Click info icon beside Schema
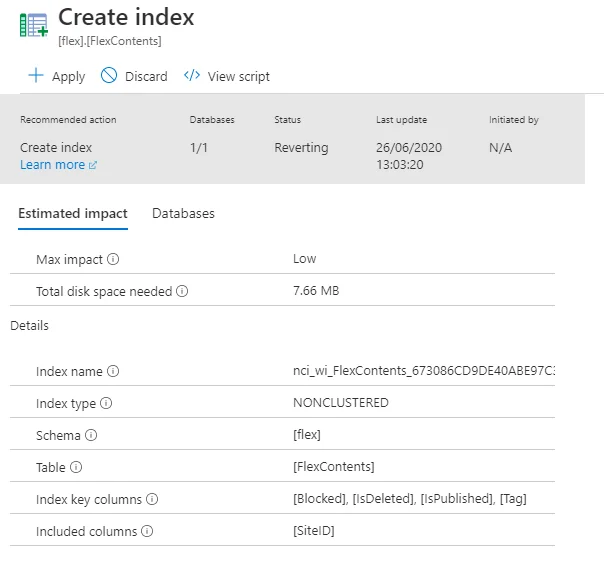604x572 pixels. point(91,436)
